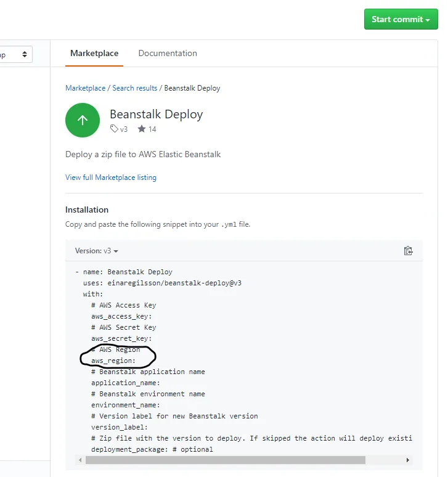Click the 'aws_secret_key:' line
This screenshot has width=448, height=477.
121,338
